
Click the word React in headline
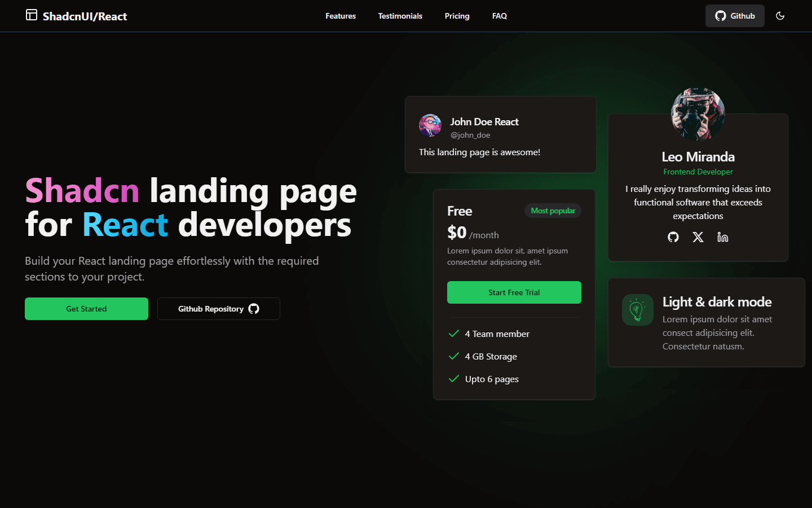(x=125, y=225)
